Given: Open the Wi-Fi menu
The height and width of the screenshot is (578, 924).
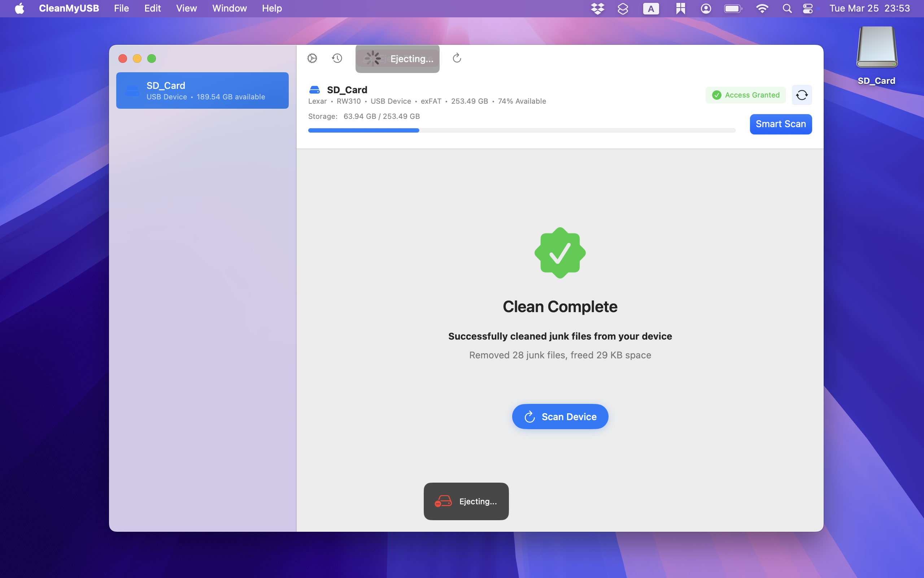Looking at the screenshot, I should [x=762, y=8].
